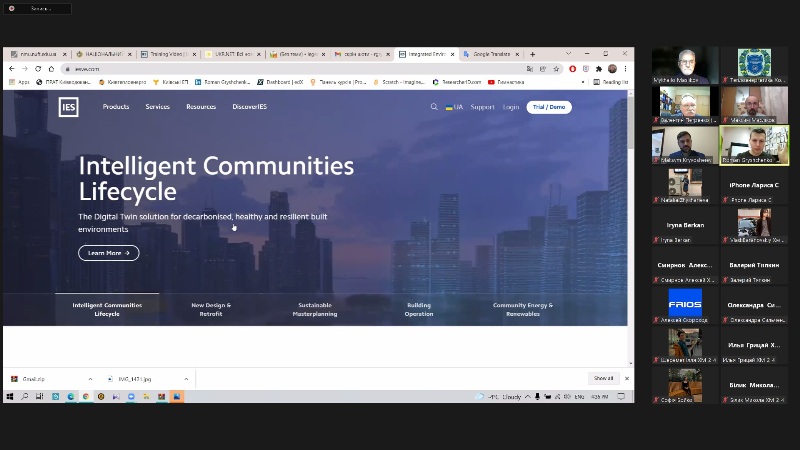Click the weather Cloudy widget

click(x=498, y=396)
